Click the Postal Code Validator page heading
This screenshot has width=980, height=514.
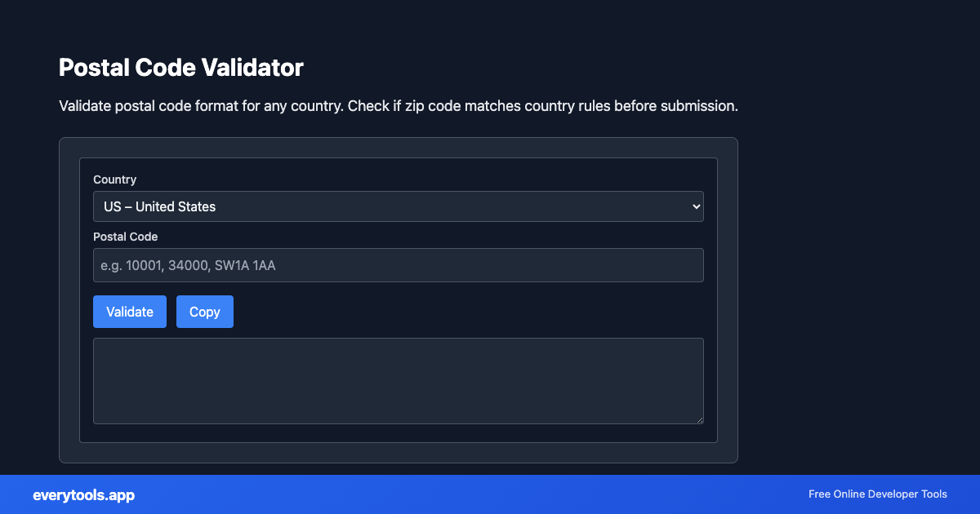tap(180, 68)
